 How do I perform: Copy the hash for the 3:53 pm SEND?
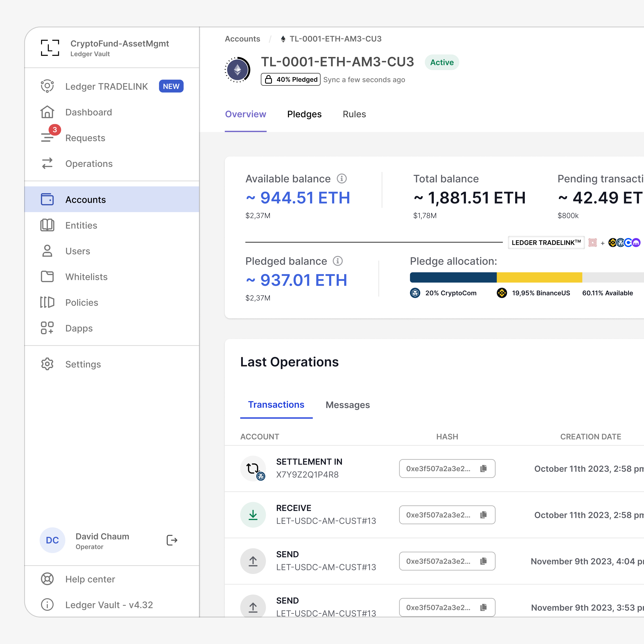pos(483,607)
